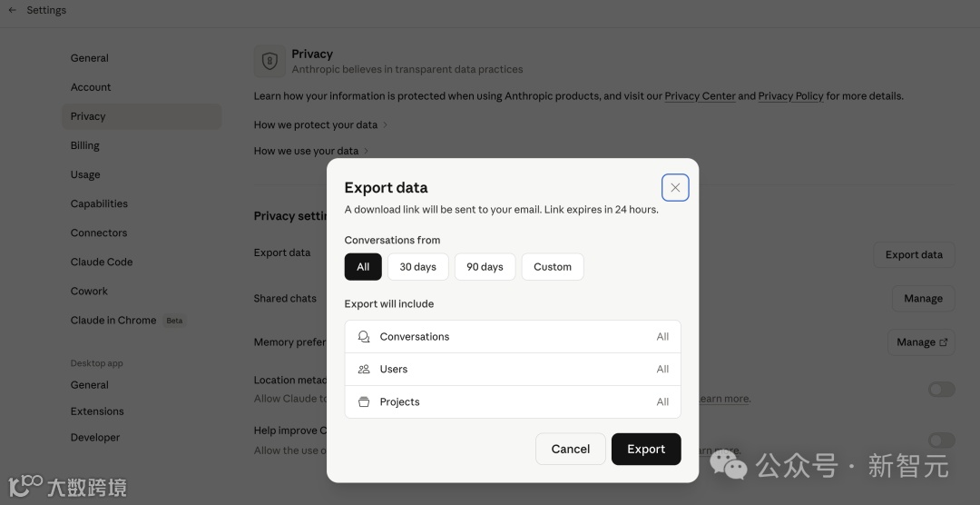This screenshot has height=505, width=980.
Task: Click the Privacy shield lock icon
Action: (269, 61)
